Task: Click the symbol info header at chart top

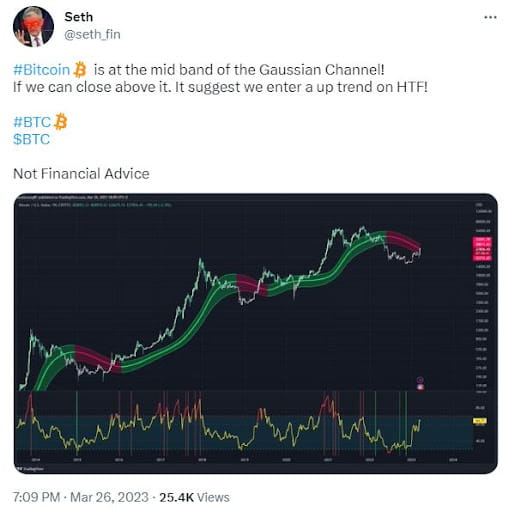Action: [95, 205]
